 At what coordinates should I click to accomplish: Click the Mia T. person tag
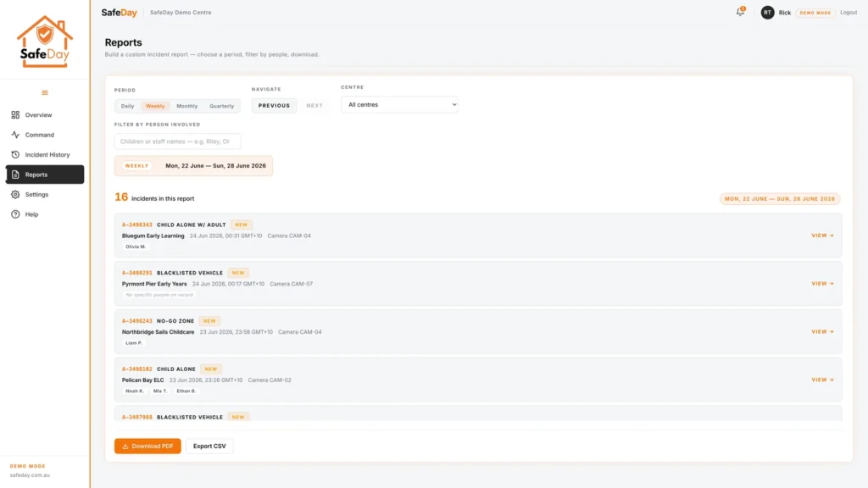pos(160,391)
